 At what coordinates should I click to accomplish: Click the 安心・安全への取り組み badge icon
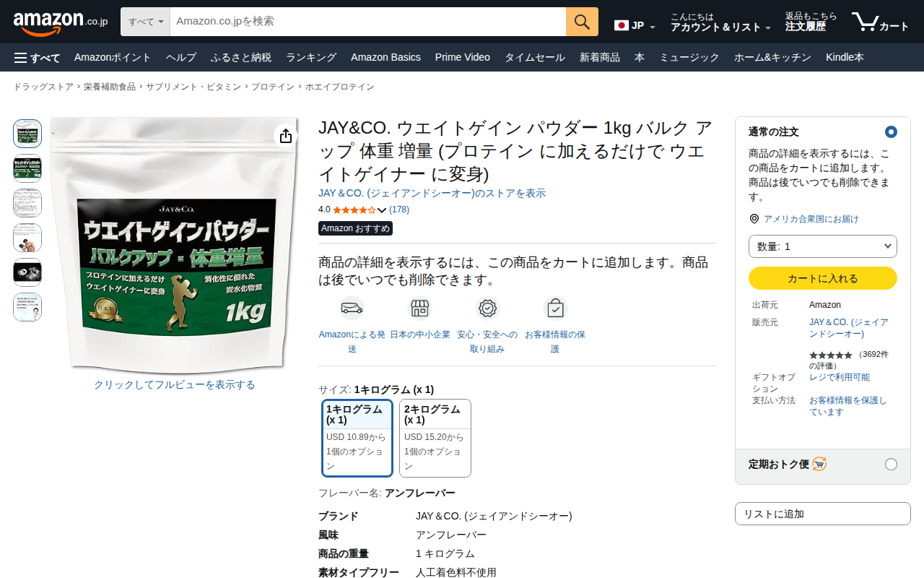(488, 309)
